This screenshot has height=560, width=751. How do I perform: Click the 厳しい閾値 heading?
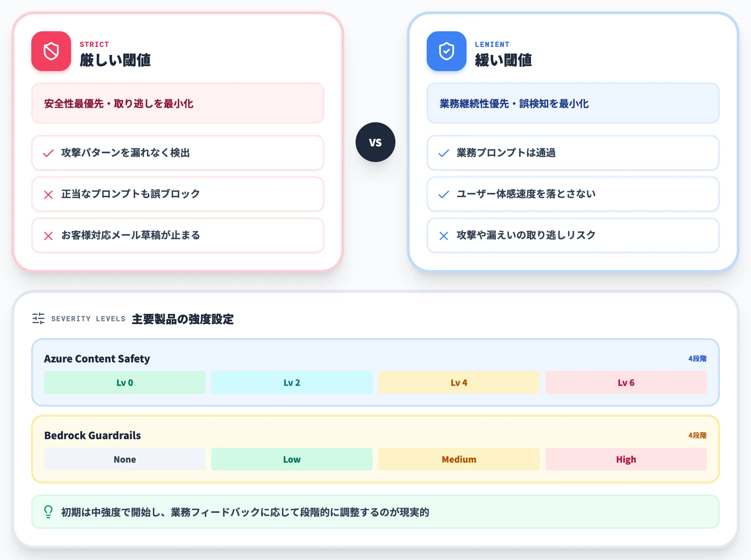pos(115,60)
